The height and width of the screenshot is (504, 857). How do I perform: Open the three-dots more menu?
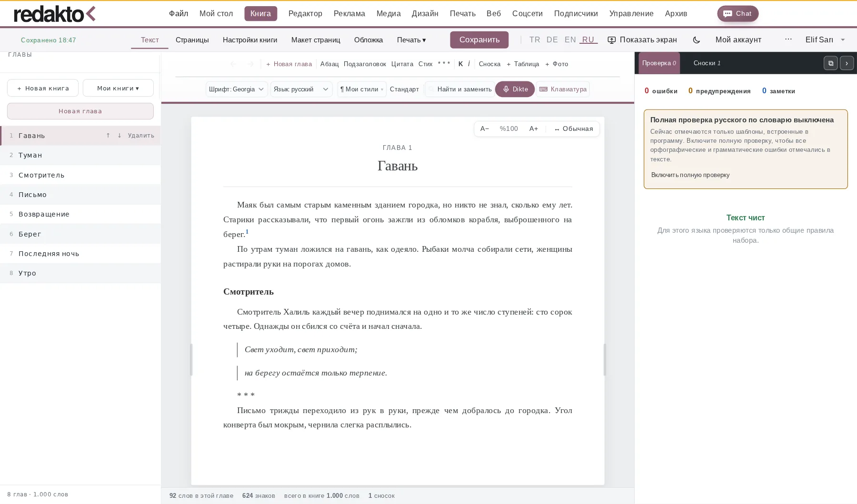coord(788,40)
